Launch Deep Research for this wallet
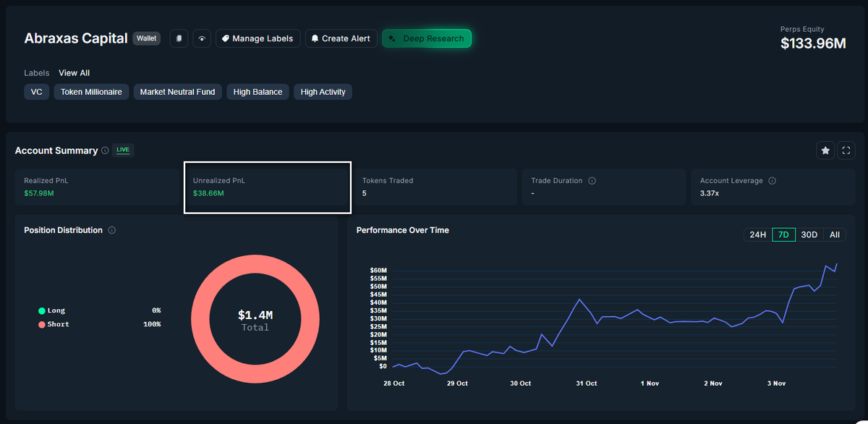The height and width of the screenshot is (424, 868). [x=427, y=38]
